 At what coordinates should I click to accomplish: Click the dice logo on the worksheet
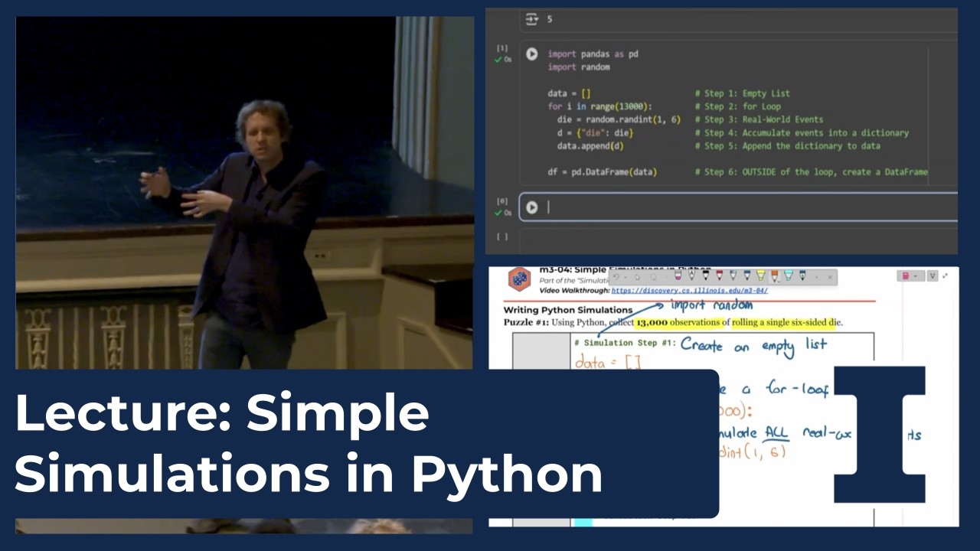tap(520, 279)
